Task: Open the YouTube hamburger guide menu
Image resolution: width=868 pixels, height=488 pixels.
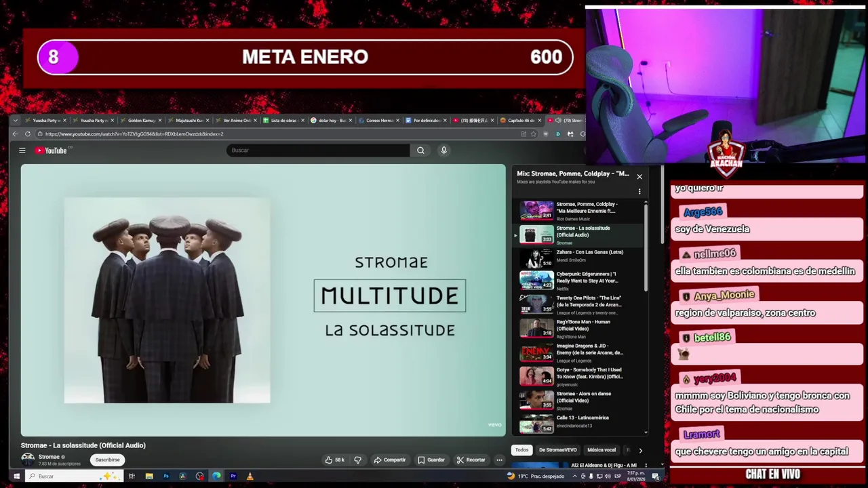Action: coord(22,150)
